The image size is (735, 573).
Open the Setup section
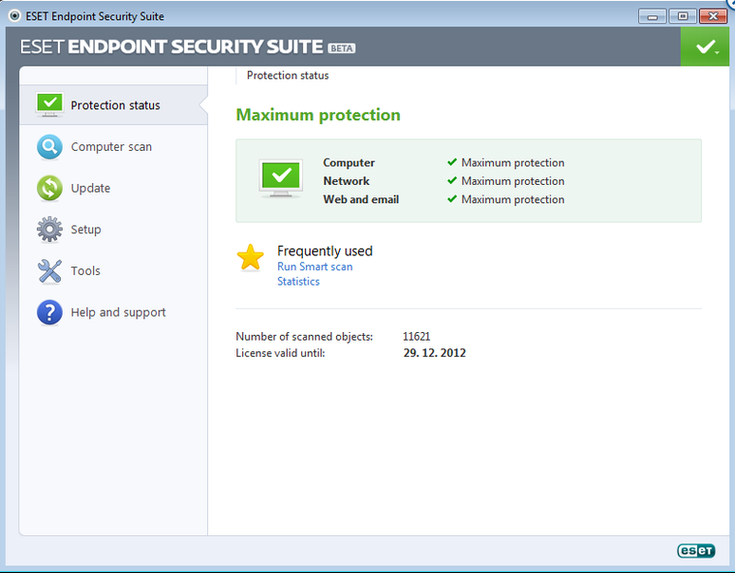(114, 229)
